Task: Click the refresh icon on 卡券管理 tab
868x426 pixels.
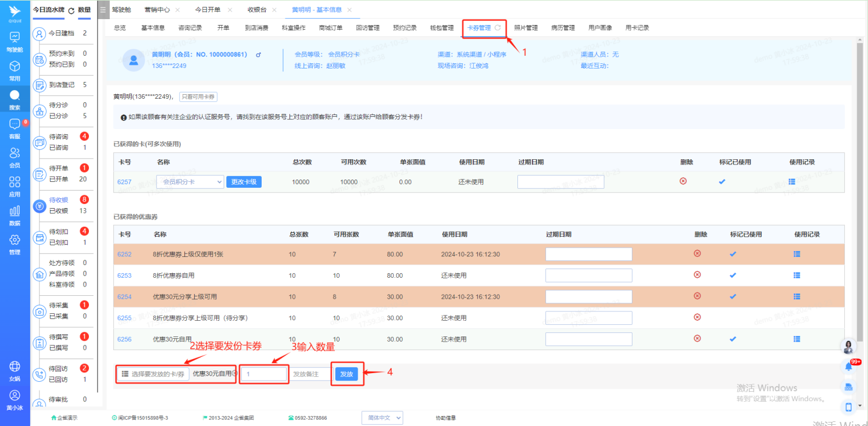Action: (x=498, y=27)
